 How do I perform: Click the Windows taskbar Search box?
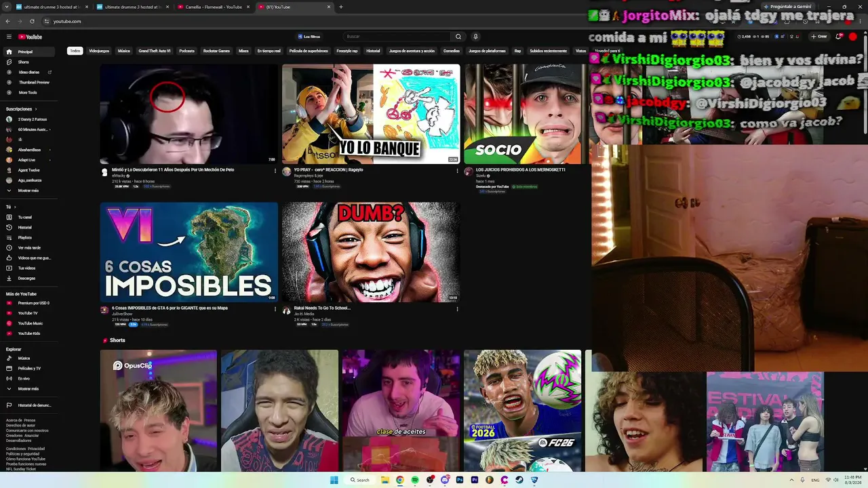click(x=360, y=480)
